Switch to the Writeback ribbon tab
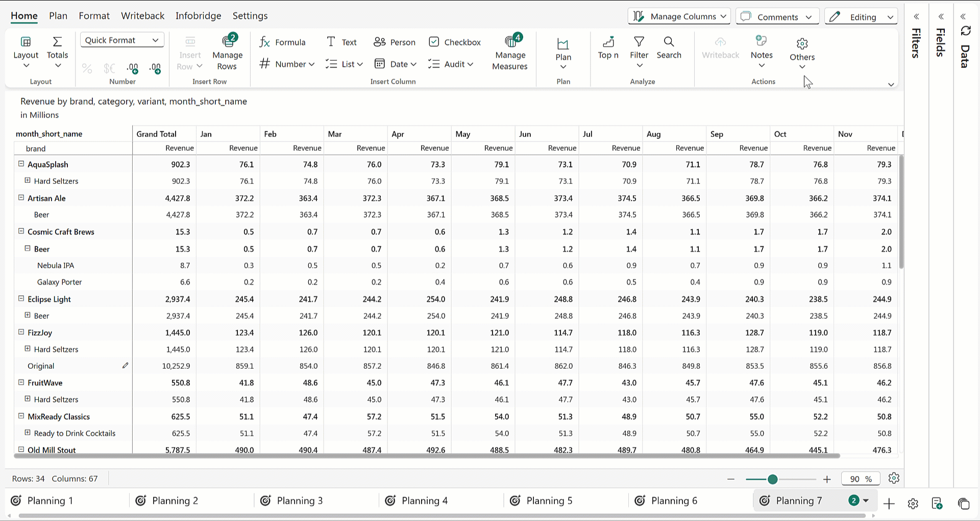Viewport: 980px width, 521px height. tap(142, 16)
